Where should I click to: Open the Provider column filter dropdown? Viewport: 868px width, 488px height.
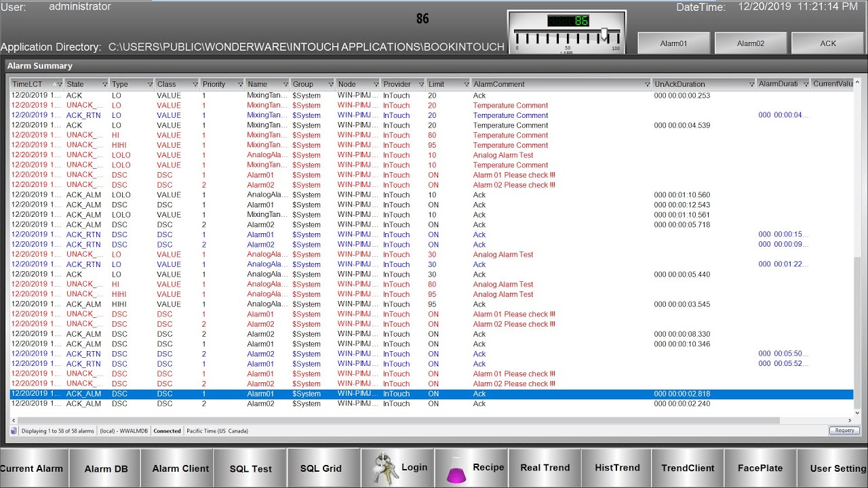(x=421, y=84)
